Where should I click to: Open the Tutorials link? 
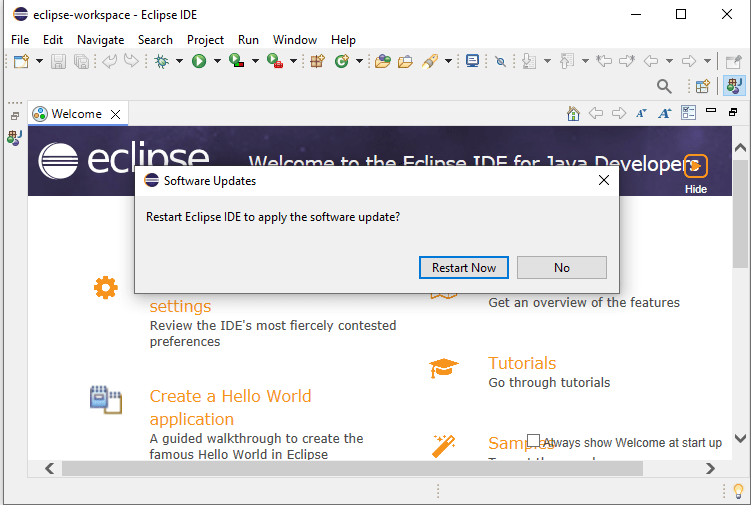tap(522, 363)
